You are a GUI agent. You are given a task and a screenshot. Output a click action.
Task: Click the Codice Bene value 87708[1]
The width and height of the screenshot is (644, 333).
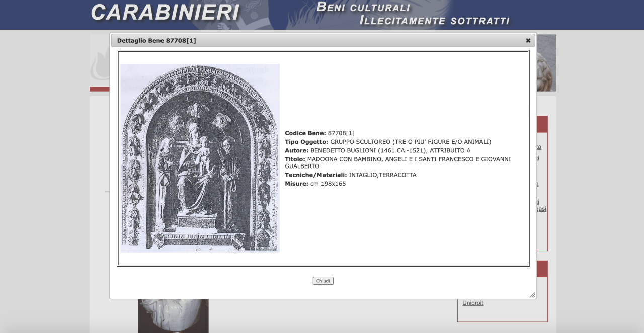click(x=341, y=133)
